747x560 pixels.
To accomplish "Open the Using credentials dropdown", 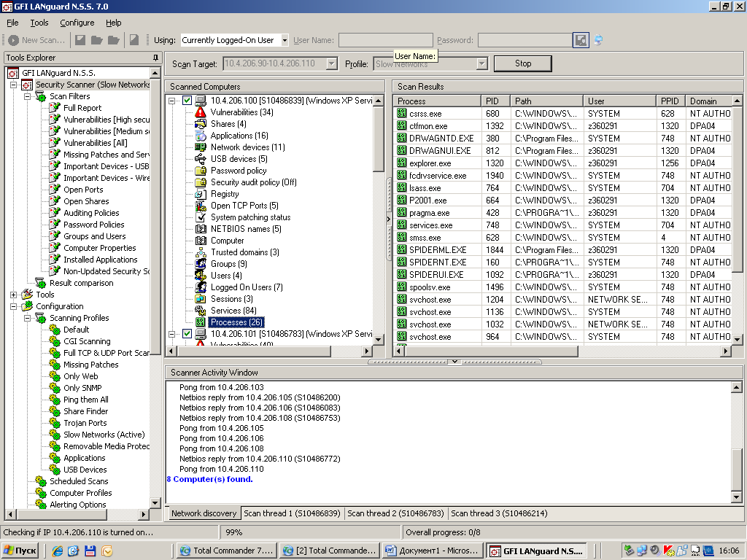I will point(285,40).
